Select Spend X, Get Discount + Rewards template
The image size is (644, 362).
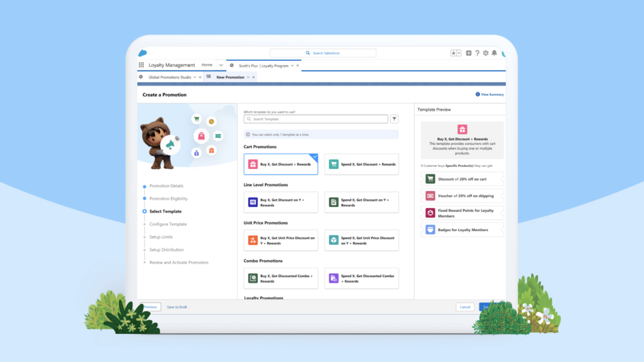361,164
